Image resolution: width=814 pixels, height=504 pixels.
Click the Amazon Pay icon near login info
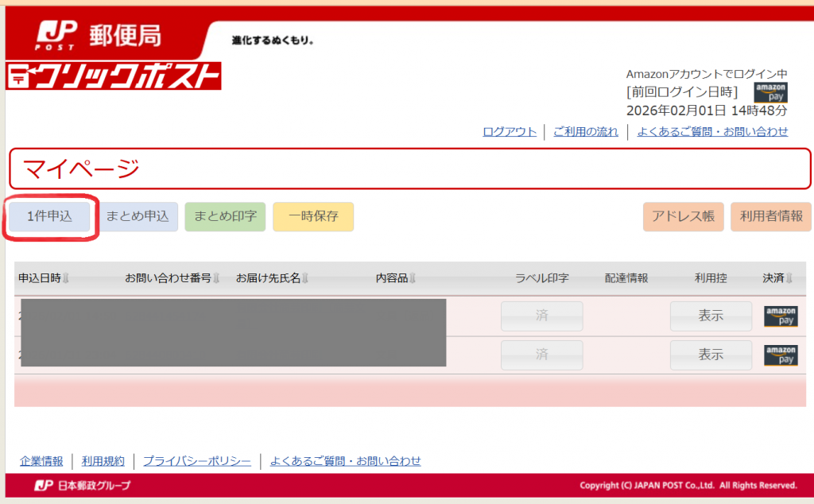pyautogui.click(x=770, y=92)
